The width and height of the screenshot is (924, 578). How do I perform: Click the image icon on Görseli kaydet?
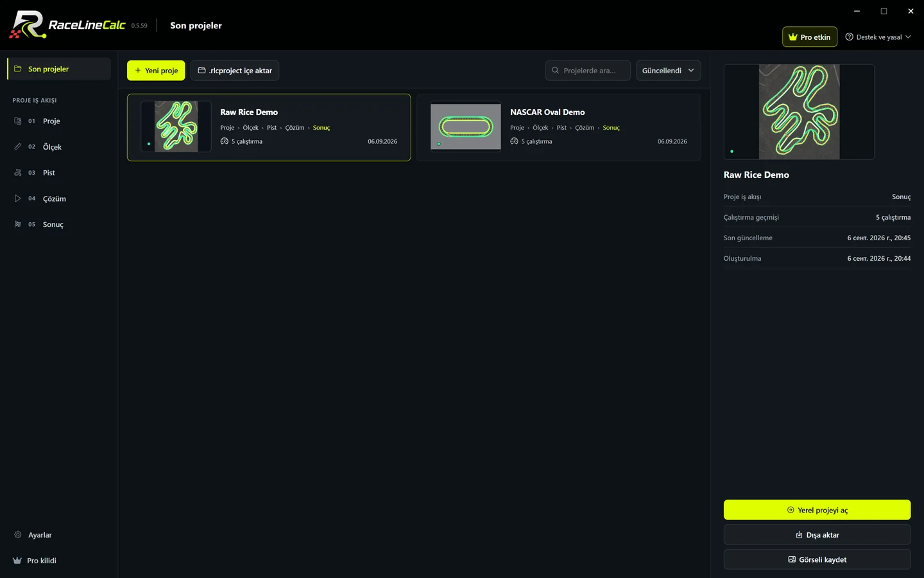point(792,559)
